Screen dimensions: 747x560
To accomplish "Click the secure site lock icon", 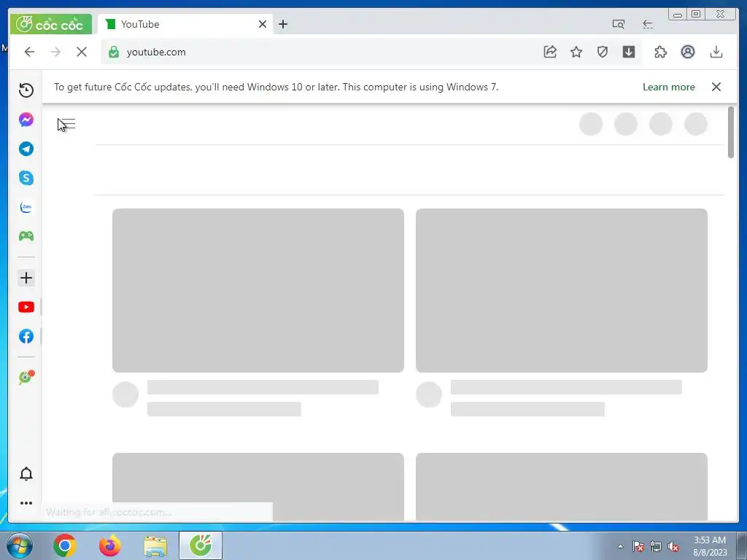I will 113,52.
